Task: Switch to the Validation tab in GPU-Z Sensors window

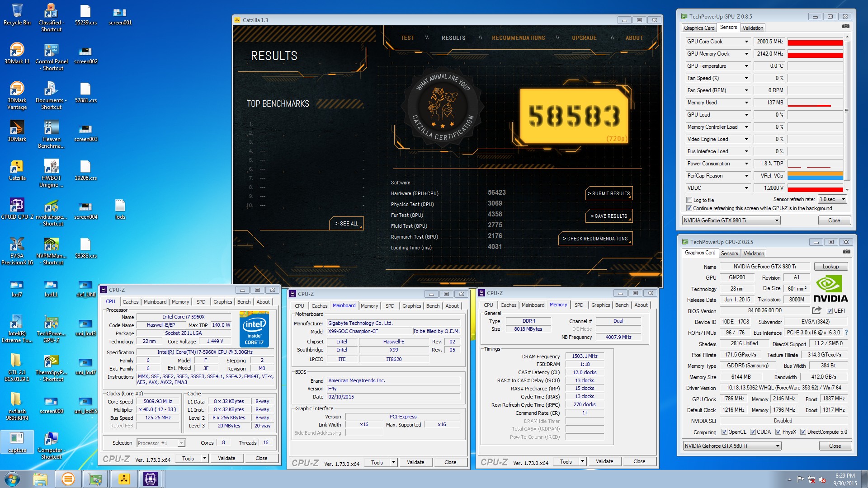Action: pos(753,28)
